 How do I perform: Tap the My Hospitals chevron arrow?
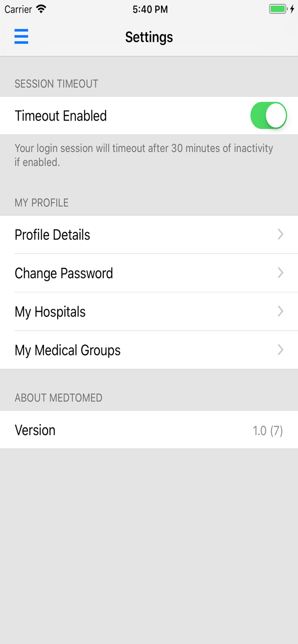pos(280,312)
